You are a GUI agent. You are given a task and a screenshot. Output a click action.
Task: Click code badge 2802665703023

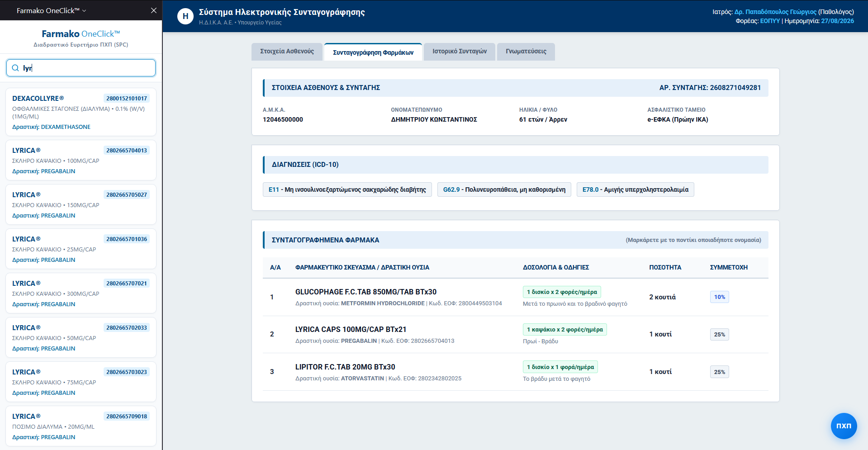coord(127,372)
